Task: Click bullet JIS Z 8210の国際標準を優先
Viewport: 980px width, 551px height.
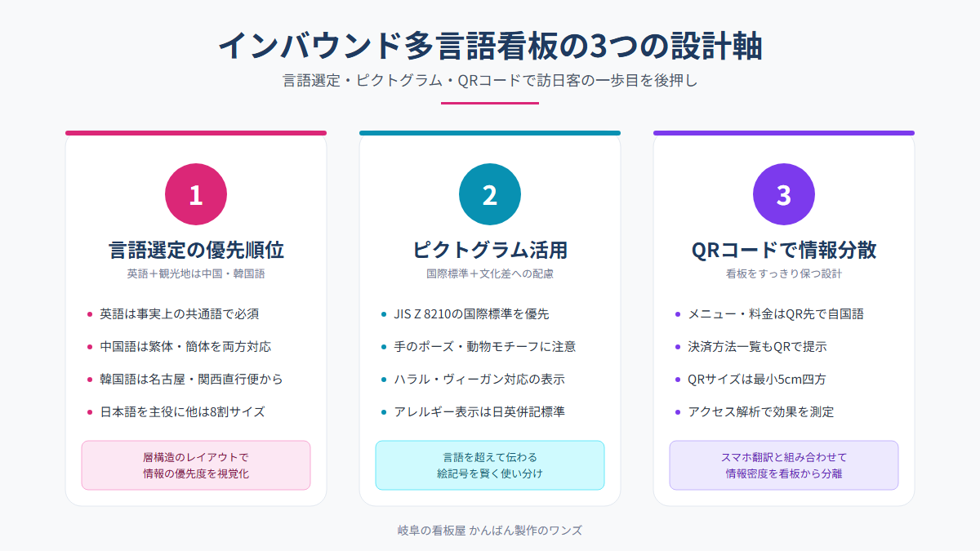Action: [470, 313]
